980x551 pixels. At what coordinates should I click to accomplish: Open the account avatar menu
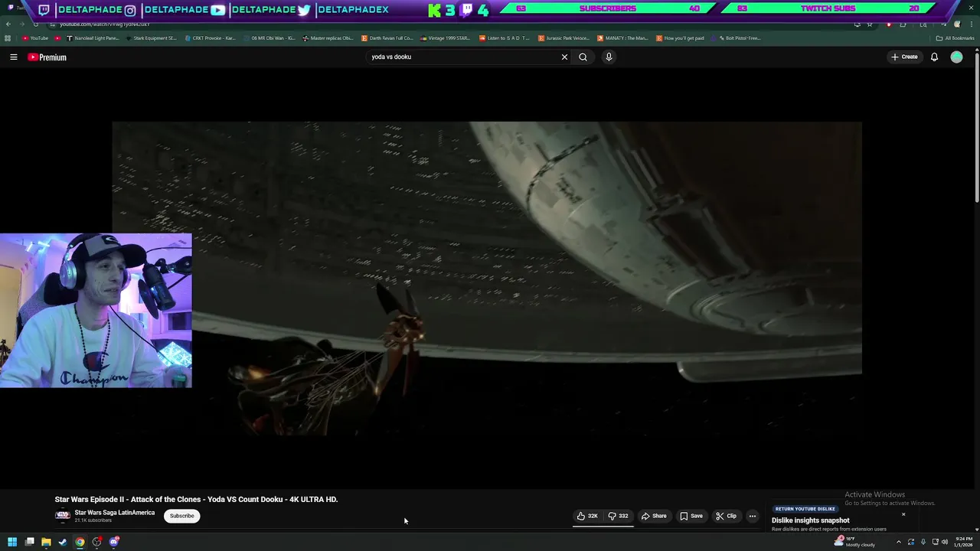pos(956,57)
